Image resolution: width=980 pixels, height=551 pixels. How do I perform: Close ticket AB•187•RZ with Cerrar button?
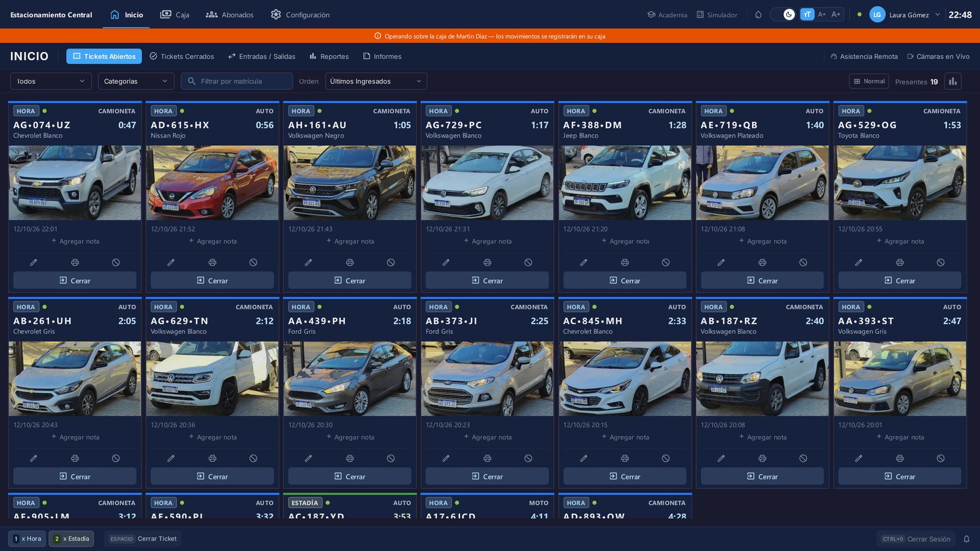coord(762,476)
